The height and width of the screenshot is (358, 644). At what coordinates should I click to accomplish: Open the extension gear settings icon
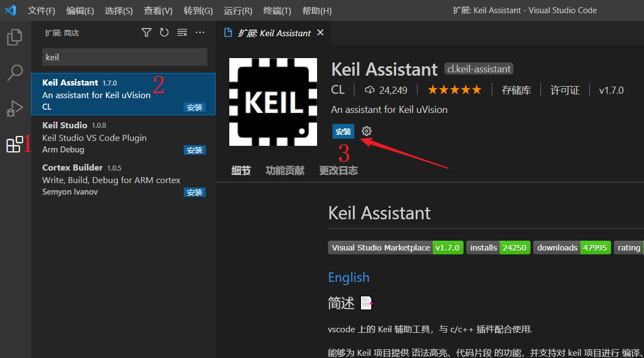[x=366, y=131]
